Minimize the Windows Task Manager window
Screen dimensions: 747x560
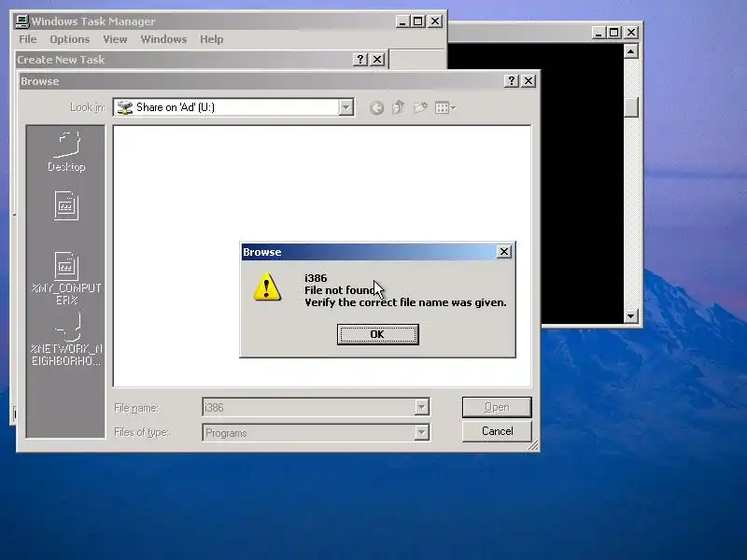[x=402, y=21]
